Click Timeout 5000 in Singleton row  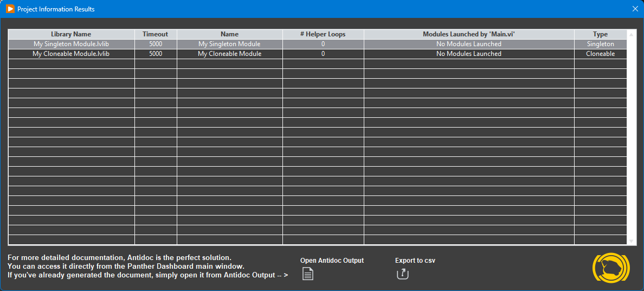[156, 44]
